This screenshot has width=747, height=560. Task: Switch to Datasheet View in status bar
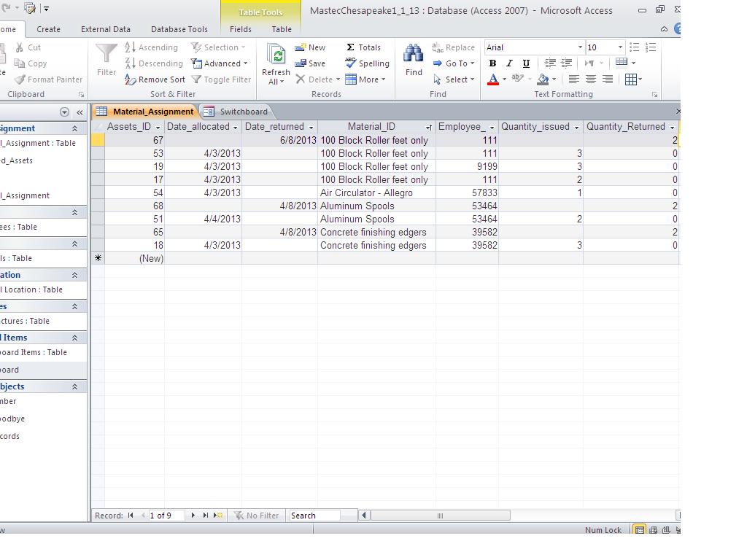[x=640, y=530]
